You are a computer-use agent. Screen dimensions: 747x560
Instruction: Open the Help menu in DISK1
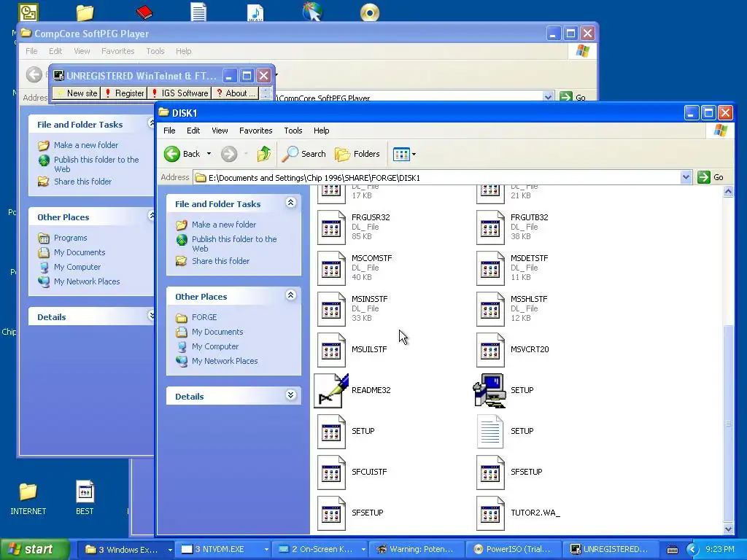coord(321,131)
